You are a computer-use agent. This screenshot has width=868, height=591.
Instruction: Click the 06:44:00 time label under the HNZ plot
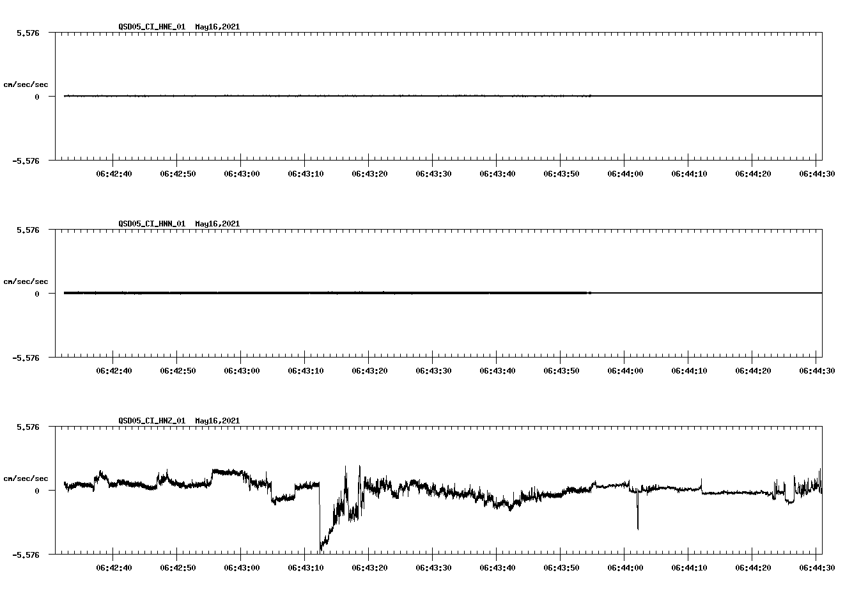pyautogui.click(x=625, y=567)
